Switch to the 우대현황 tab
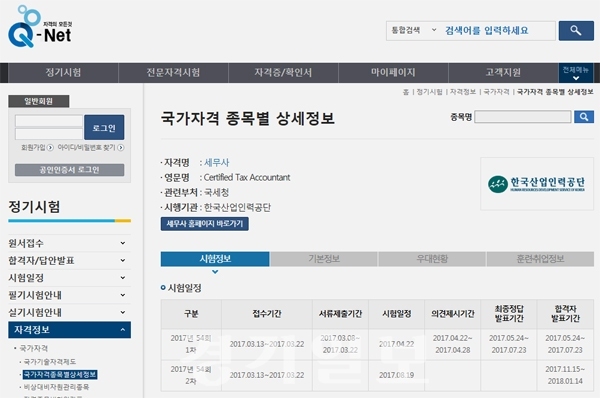Viewport: 600px width, 398px height. tap(432, 259)
